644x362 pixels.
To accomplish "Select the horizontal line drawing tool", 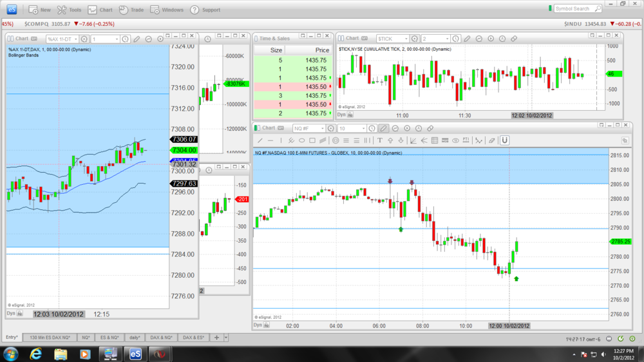I will 270,140.
